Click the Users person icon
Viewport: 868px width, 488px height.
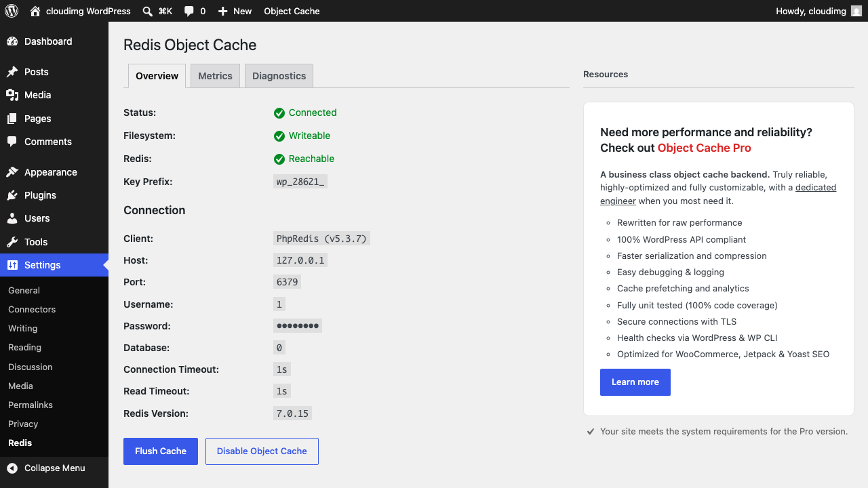pyautogui.click(x=12, y=218)
